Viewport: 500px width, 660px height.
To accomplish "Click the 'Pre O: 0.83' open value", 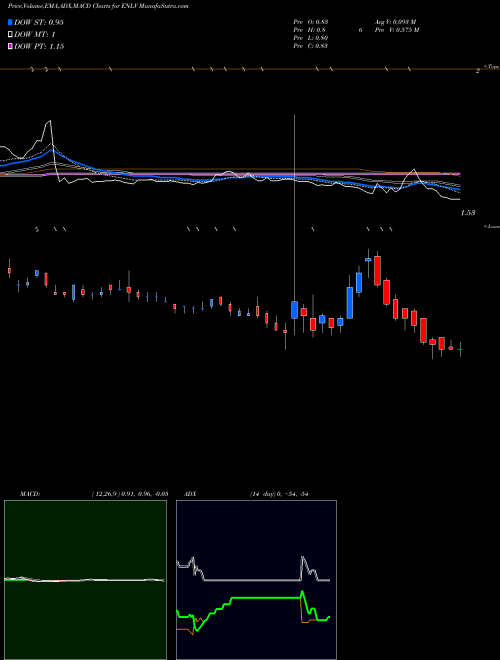I will coord(311,21).
